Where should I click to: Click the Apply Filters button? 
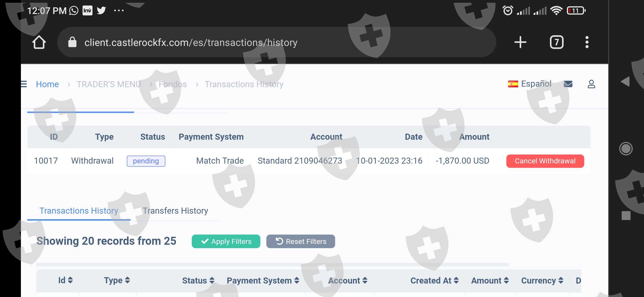tap(226, 241)
